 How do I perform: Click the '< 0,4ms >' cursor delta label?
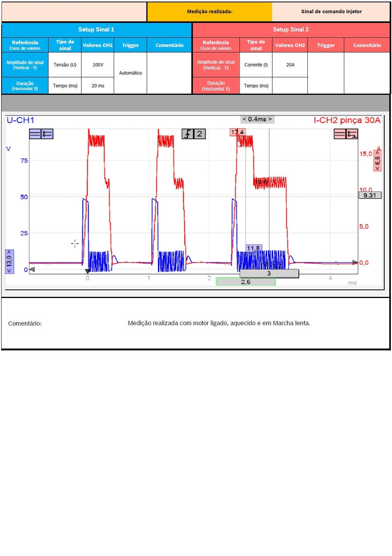point(257,119)
